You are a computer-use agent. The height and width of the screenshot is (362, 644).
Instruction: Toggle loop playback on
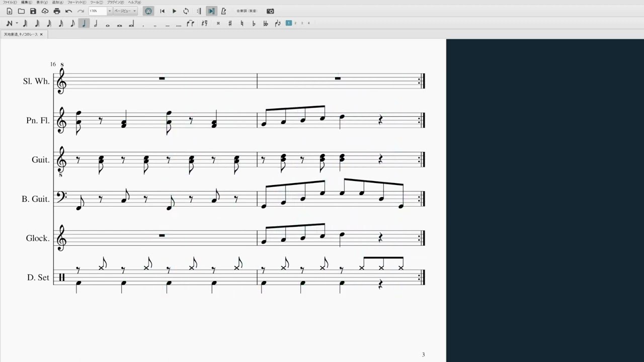click(186, 11)
